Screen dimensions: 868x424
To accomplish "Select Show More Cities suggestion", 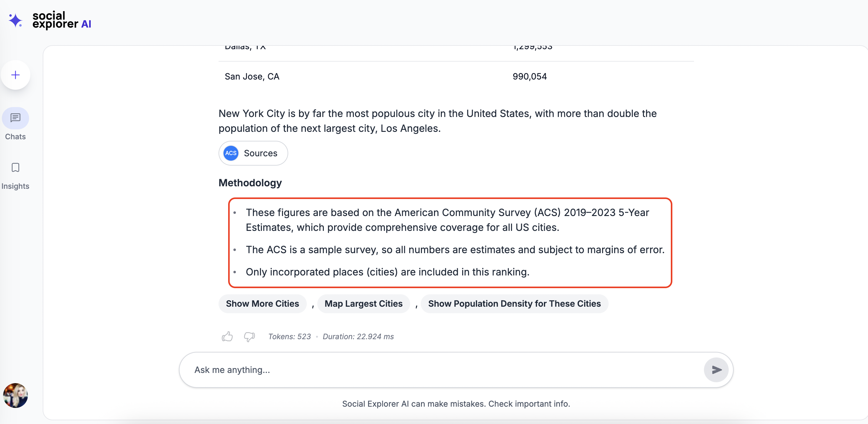I will [262, 304].
